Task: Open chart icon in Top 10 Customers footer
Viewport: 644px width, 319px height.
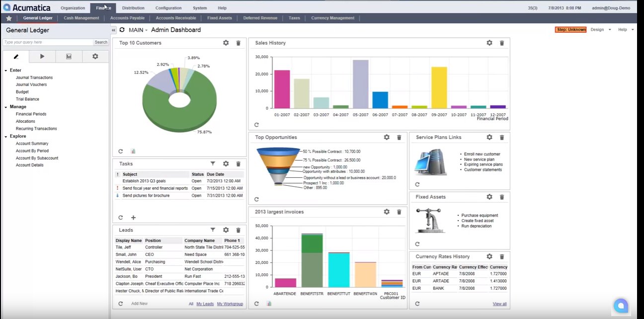Action: point(133,151)
